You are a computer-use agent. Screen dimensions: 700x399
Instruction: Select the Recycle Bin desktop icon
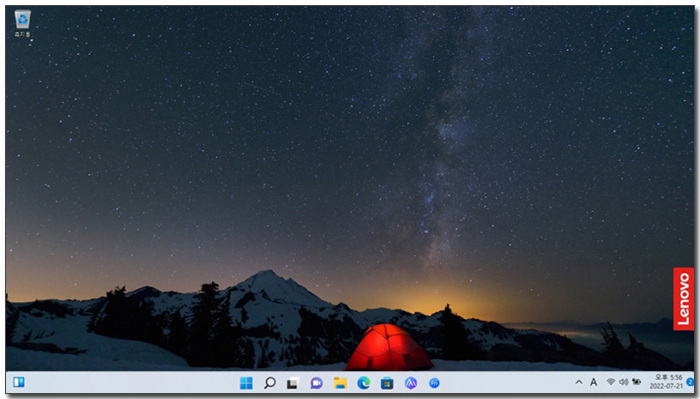point(22,24)
